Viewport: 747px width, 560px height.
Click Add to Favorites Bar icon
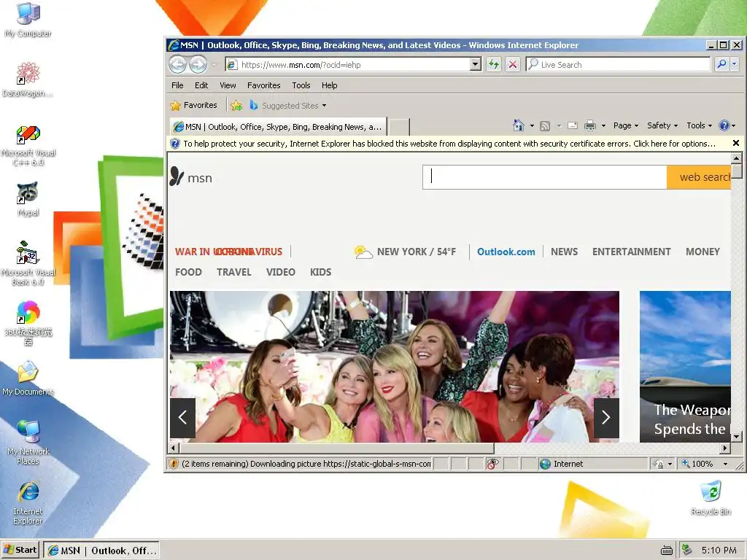[236, 105]
